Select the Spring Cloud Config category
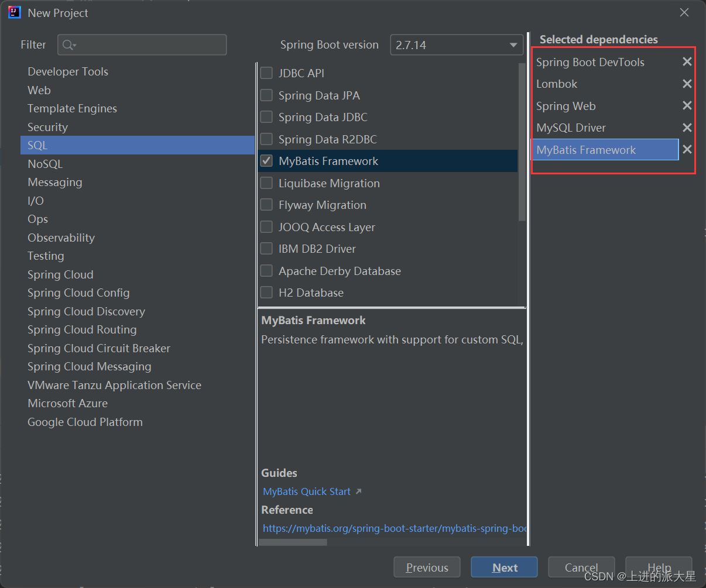The image size is (706, 588). pyautogui.click(x=138, y=293)
